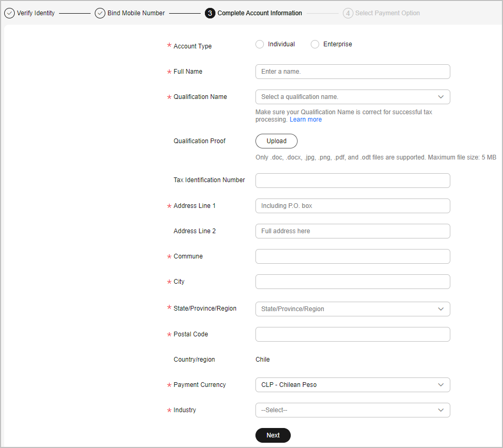This screenshot has height=448, width=503.
Task: Click the Address Line 1 field
Action: pyautogui.click(x=352, y=206)
